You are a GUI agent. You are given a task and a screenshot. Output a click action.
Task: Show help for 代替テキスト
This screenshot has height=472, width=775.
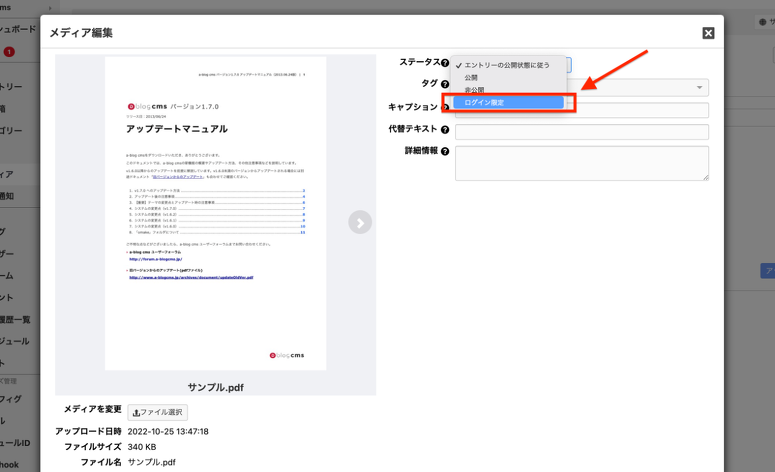click(445, 129)
